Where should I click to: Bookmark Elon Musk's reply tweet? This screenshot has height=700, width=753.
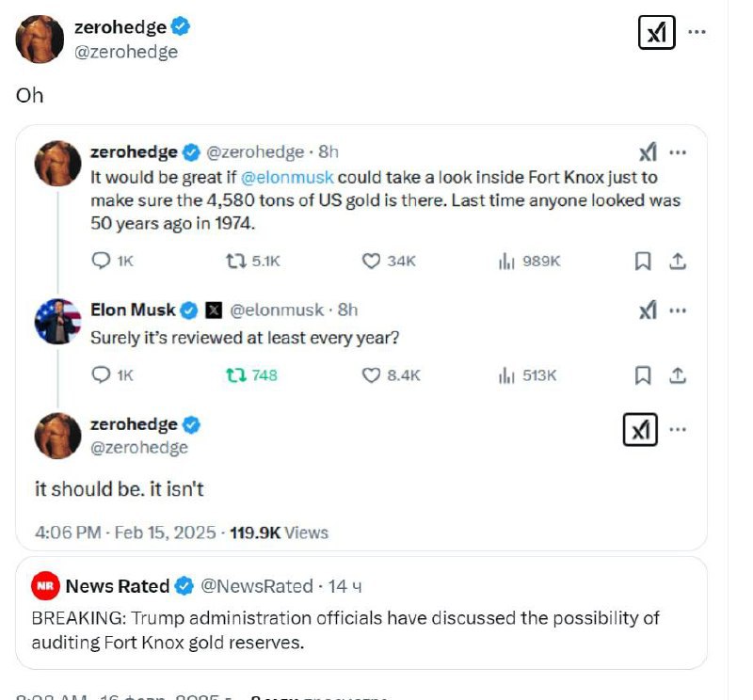(643, 375)
